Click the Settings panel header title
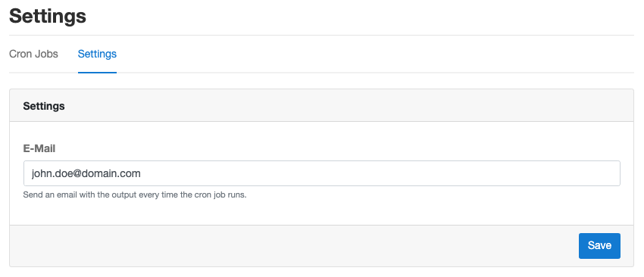This screenshot has width=644, height=277. click(44, 106)
